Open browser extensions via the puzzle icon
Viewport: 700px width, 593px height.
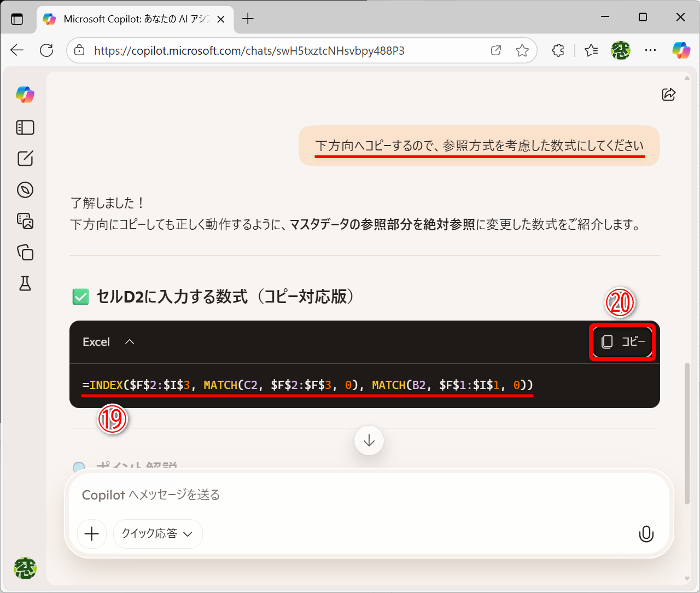point(557,50)
